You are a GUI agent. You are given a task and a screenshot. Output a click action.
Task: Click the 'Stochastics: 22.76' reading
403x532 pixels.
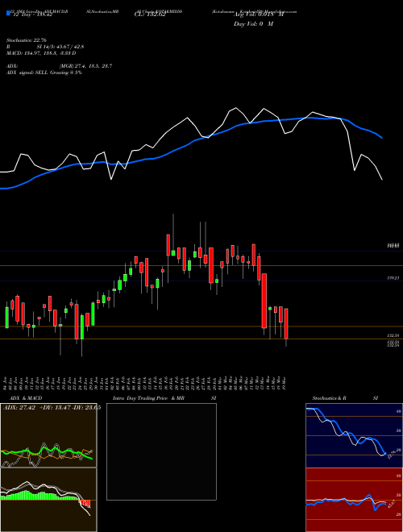coord(26,41)
